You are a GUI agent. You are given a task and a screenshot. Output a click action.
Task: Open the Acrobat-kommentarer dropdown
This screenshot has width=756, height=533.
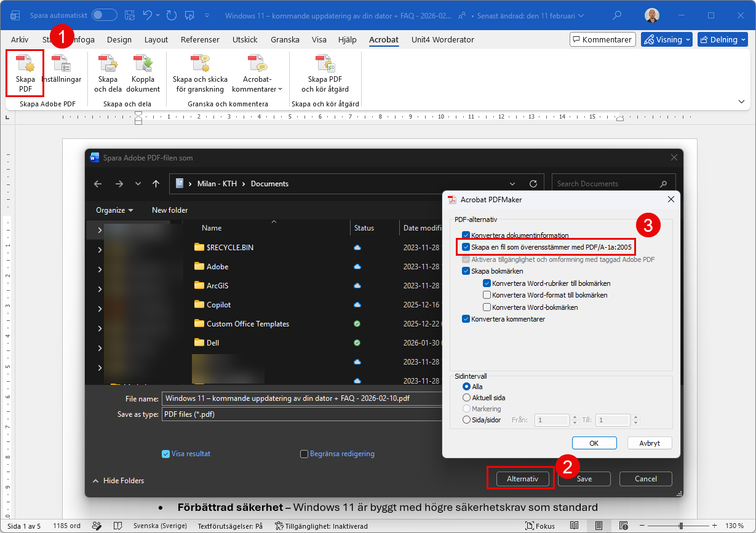pos(258,74)
